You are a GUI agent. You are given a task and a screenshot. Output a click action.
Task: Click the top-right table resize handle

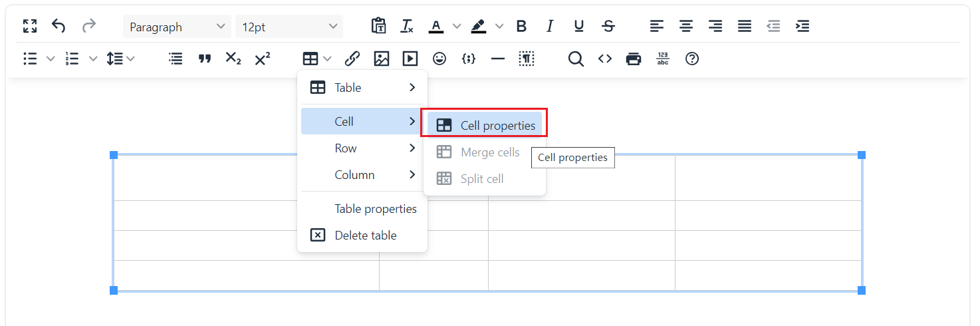[x=862, y=155]
